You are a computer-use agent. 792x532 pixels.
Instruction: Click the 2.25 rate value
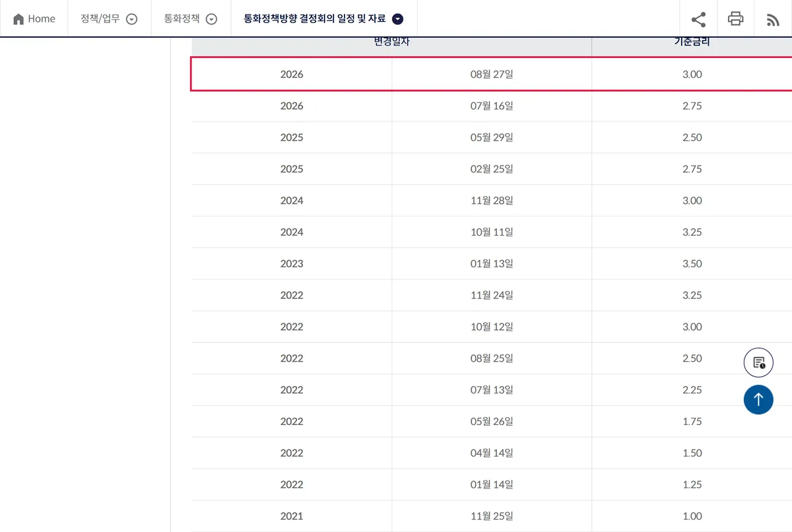point(692,390)
